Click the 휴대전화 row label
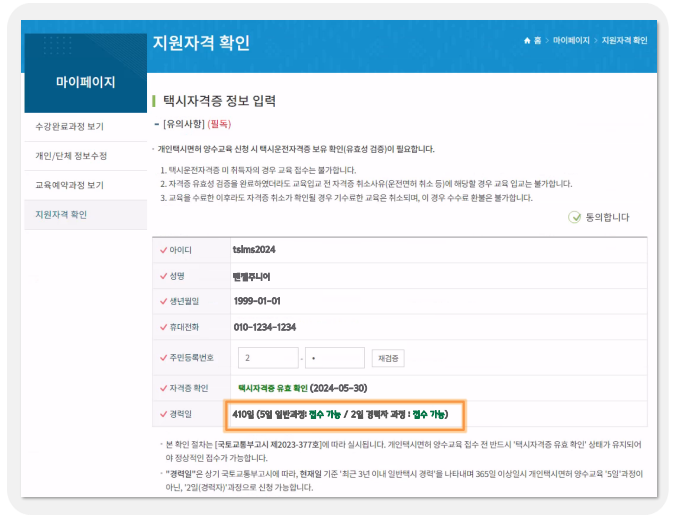 pyautogui.click(x=184, y=327)
